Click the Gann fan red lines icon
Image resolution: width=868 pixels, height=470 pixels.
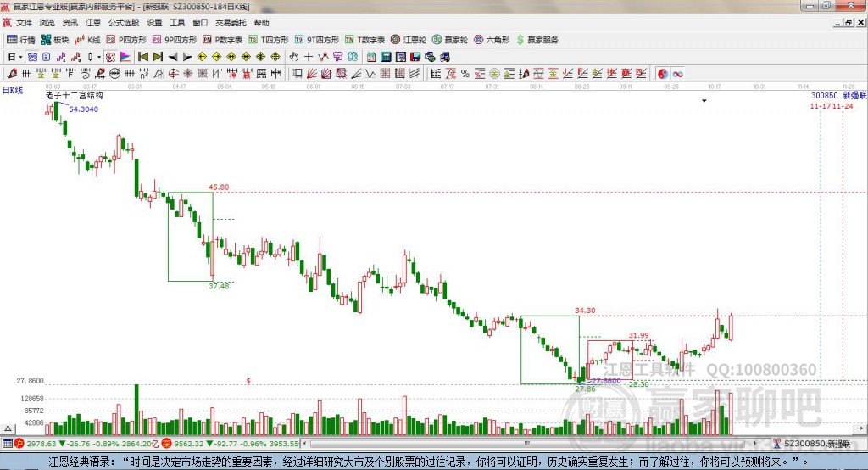312,74
